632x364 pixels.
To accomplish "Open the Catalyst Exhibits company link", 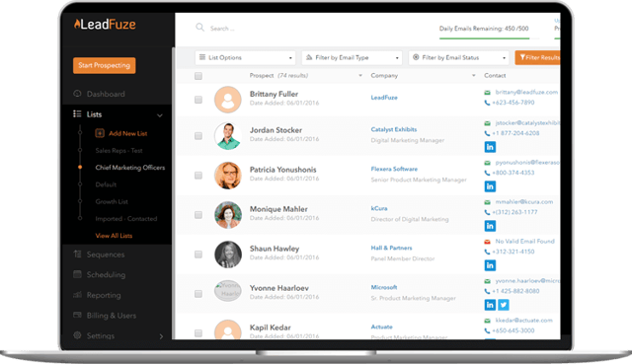I will tap(394, 129).
